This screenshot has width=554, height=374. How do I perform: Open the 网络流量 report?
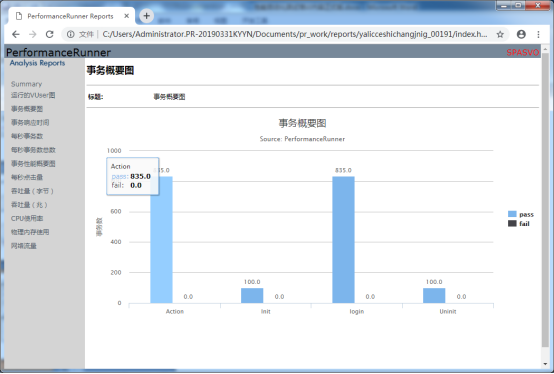[24, 246]
